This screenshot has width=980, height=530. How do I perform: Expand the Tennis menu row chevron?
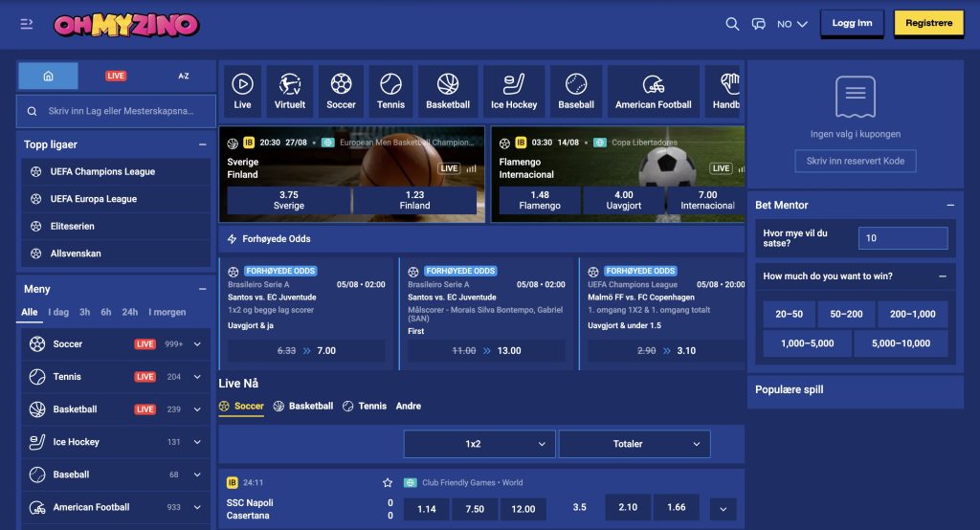[197, 377]
